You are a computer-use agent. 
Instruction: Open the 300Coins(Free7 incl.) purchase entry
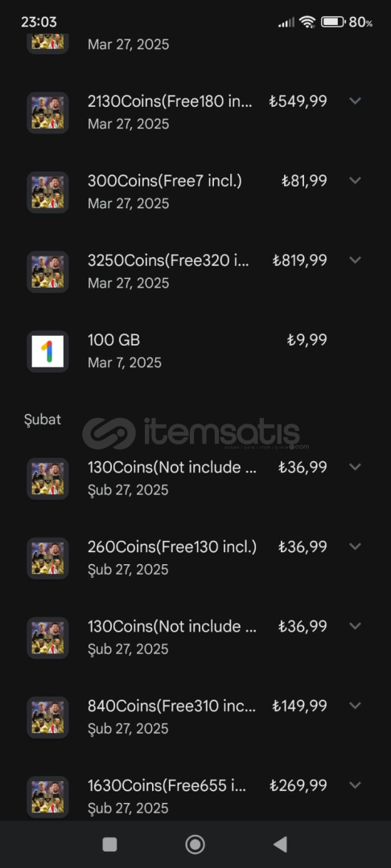[x=195, y=192]
